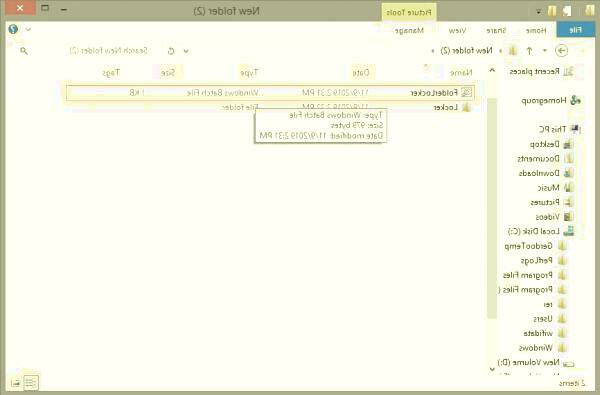Viewport: 600px width, 395px height.
Task: Sort by the Size column header
Action: (168, 72)
